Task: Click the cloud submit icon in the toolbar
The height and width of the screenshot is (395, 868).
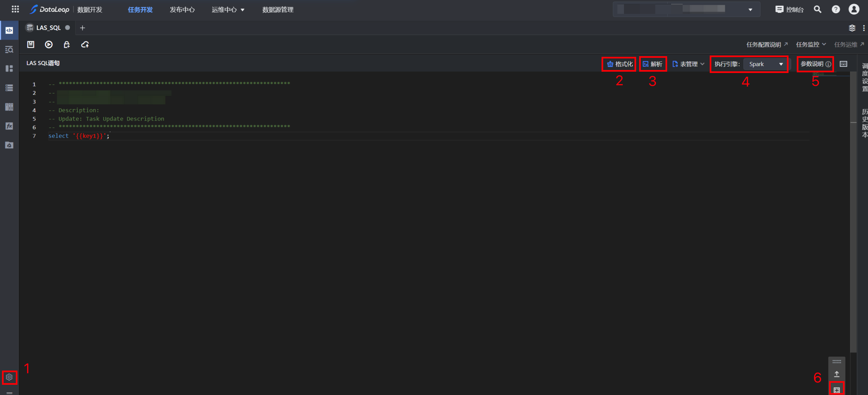Action: click(x=85, y=44)
